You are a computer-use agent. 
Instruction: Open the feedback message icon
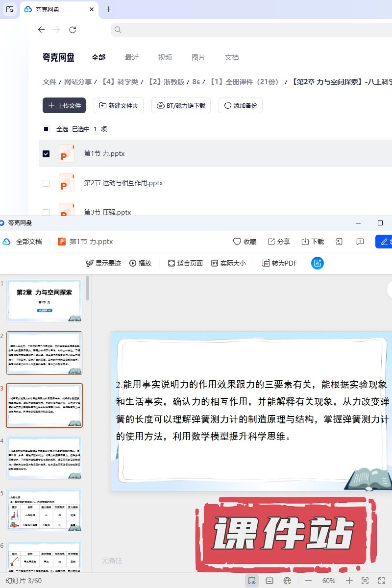click(360, 242)
